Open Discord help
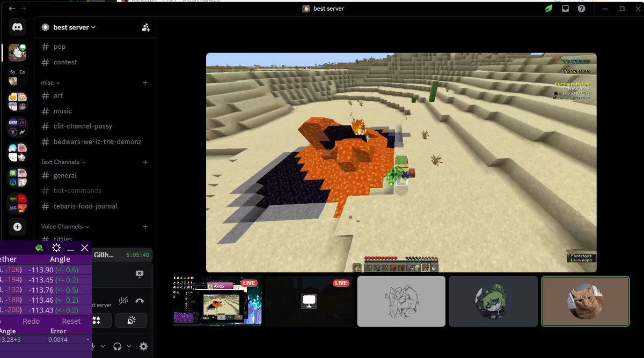Viewport: 644px width, 358px height. (x=581, y=9)
